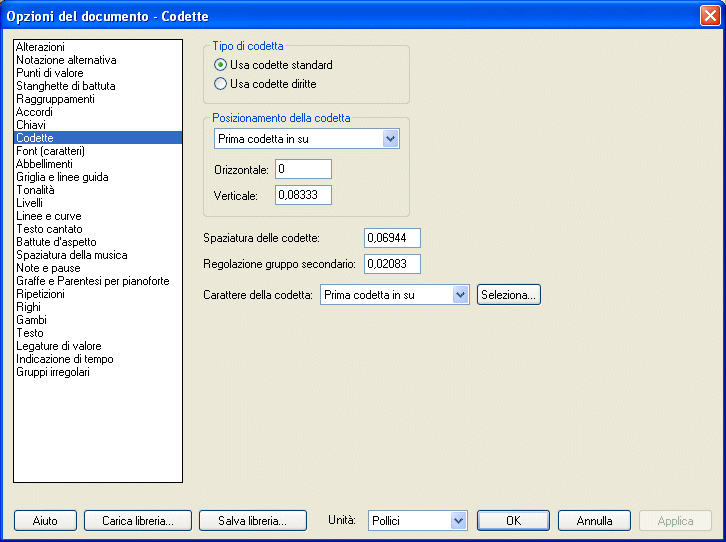Image resolution: width=726 pixels, height=542 pixels.
Task: Select the Testo category
Action: 98,332
